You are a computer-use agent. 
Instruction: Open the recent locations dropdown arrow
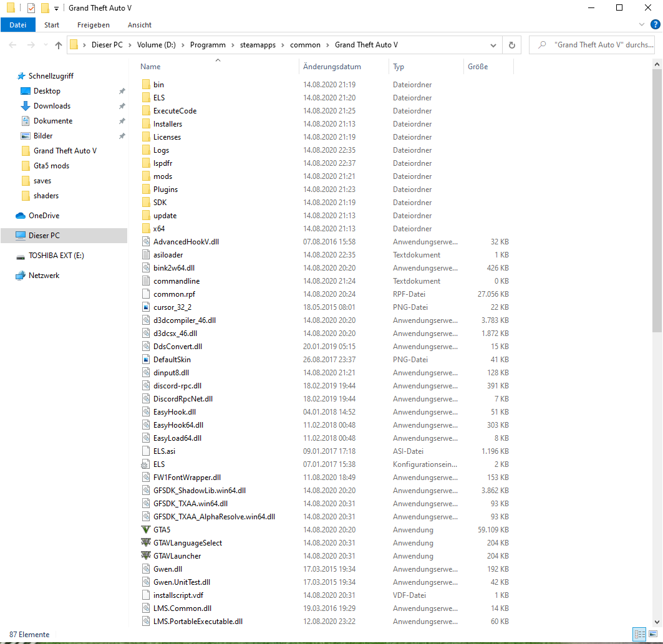coord(46,45)
